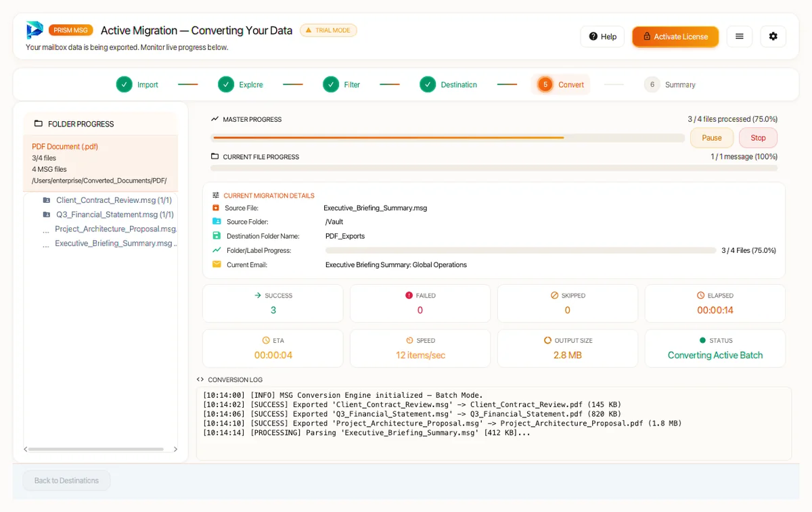Screen dimensions: 812x512
Task: Click the '12 items/sec' speed value
Action: 420,355
